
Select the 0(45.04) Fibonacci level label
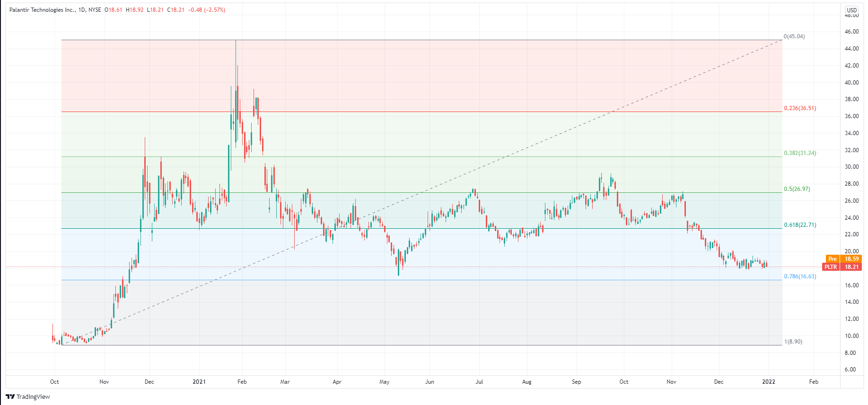(794, 36)
